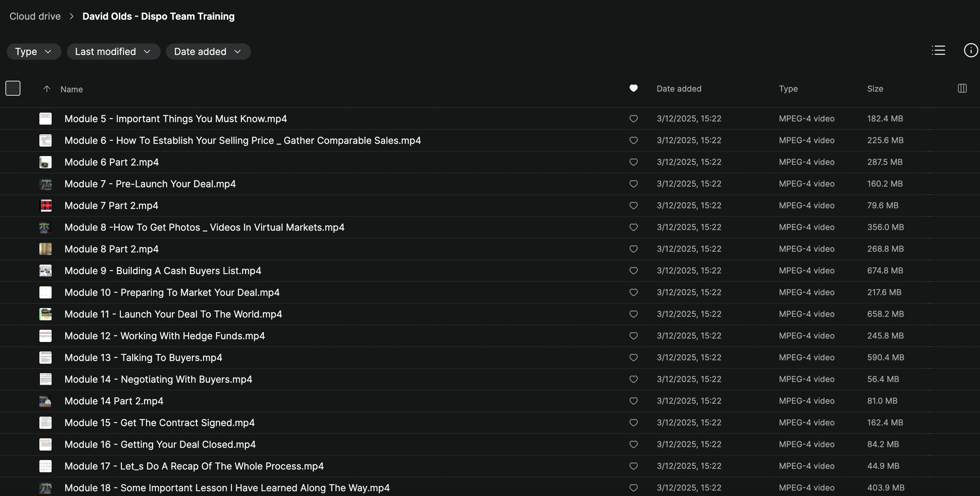Open the info panel icon

970,51
